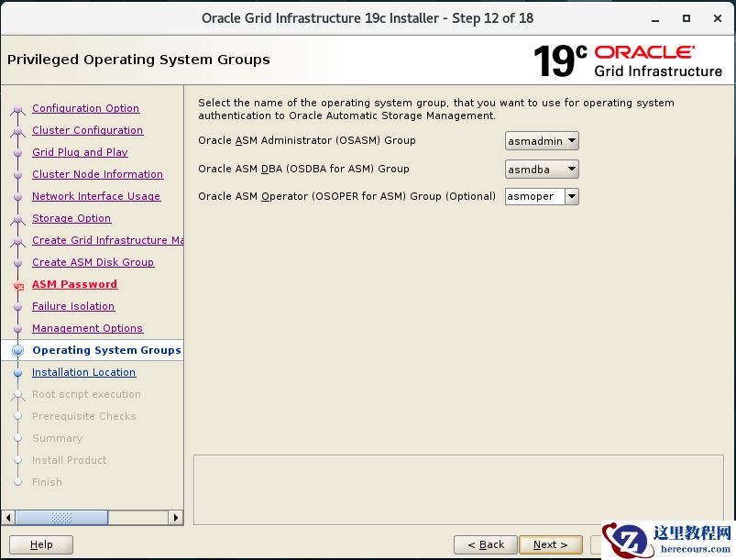
Task: Click the ASM Password error icon
Action: click(18, 285)
